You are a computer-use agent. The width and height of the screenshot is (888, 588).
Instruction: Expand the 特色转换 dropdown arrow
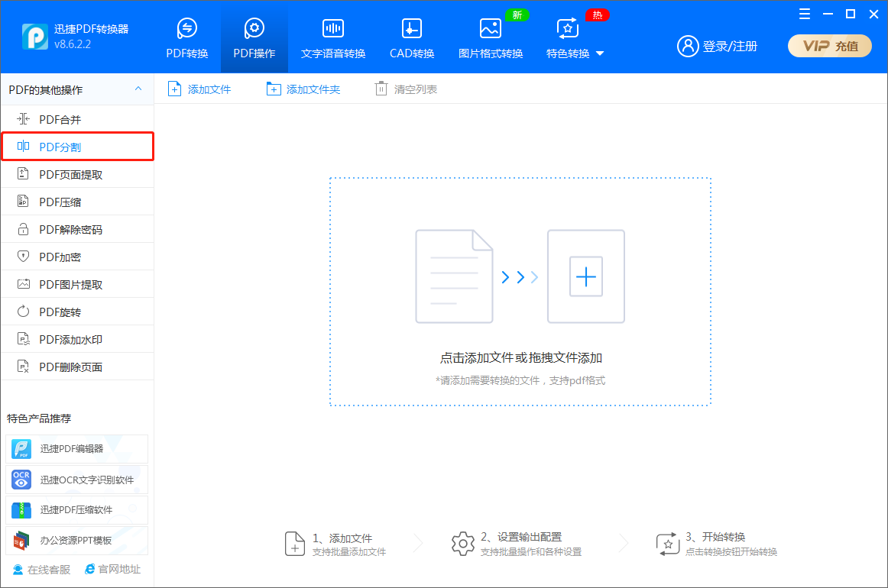pyautogui.click(x=601, y=53)
